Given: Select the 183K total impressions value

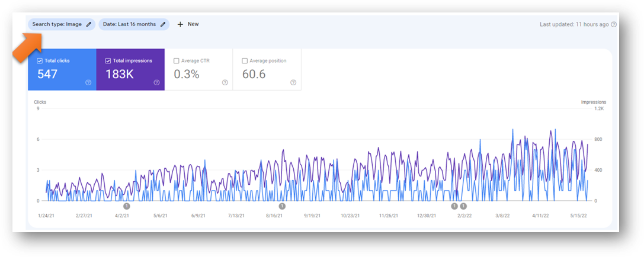Looking at the screenshot, I should [x=119, y=74].
